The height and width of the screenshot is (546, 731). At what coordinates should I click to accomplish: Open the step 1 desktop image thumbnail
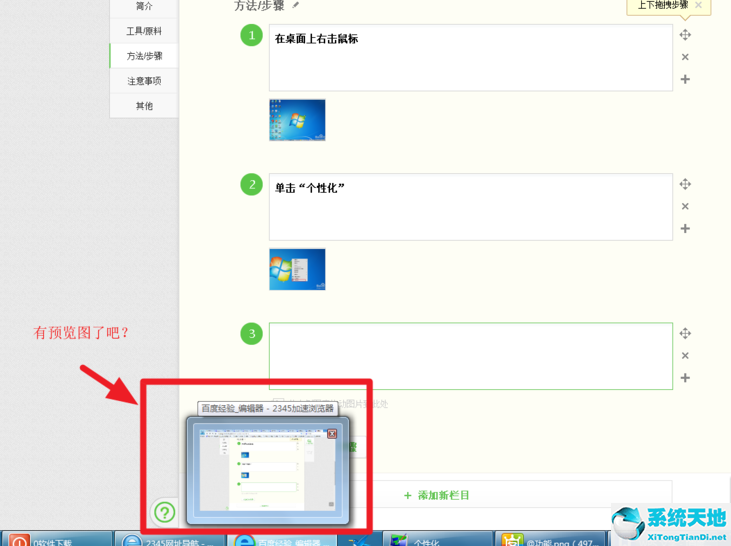(x=297, y=120)
